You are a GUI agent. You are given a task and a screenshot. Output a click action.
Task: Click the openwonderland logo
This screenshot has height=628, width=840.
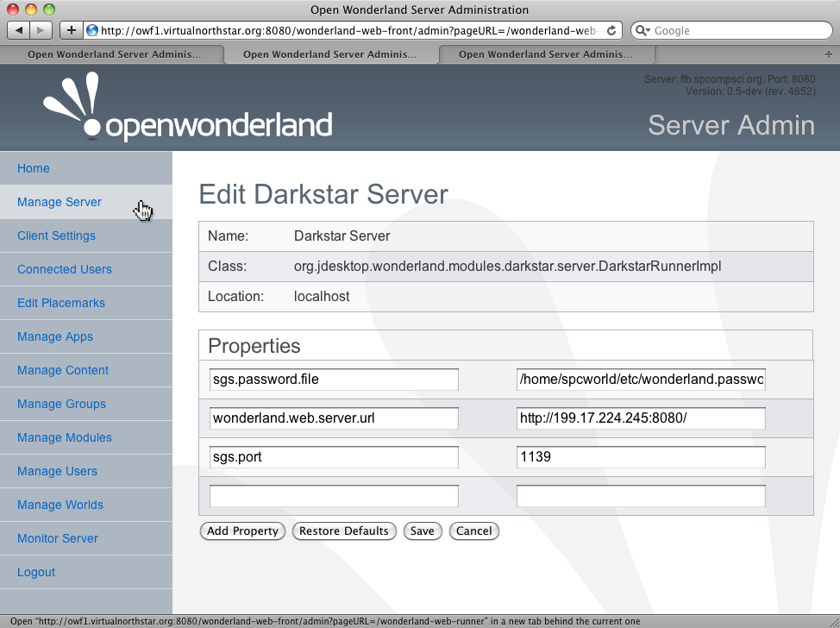pos(187,106)
